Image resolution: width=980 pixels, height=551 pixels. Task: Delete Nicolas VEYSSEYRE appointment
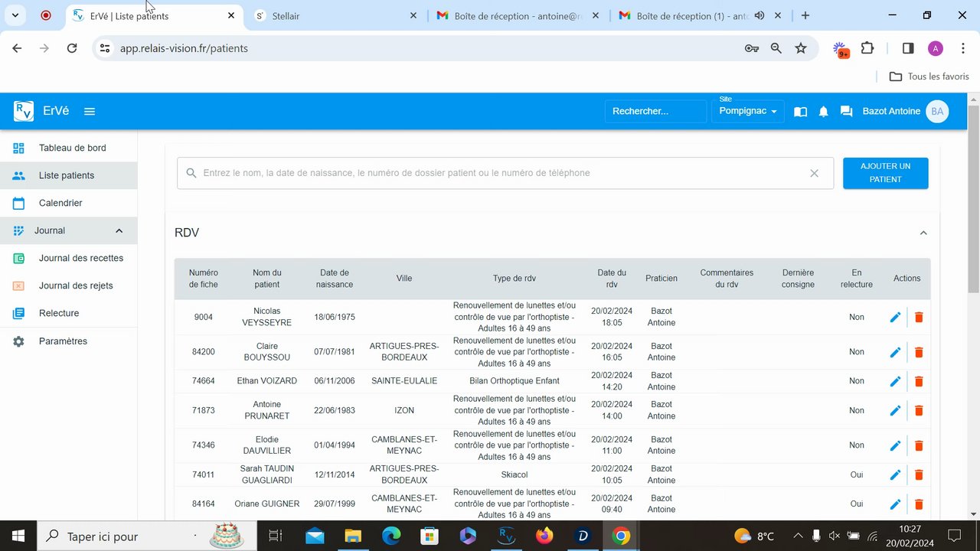pyautogui.click(x=919, y=317)
